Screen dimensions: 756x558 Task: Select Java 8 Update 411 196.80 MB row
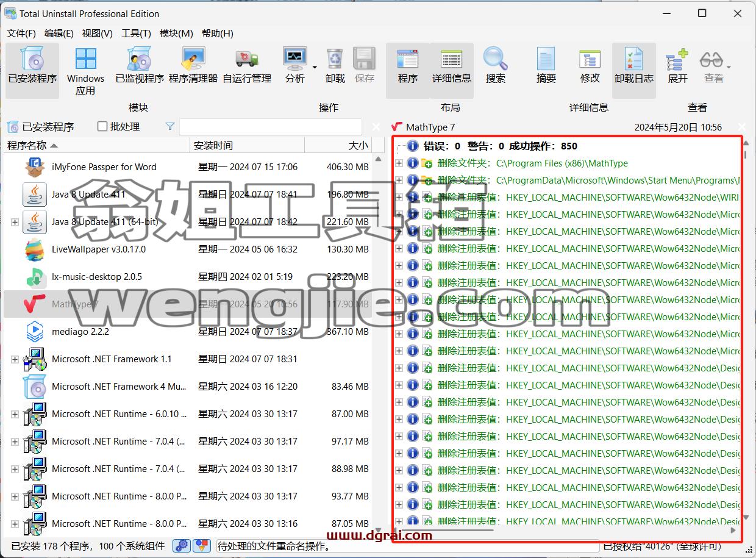188,194
